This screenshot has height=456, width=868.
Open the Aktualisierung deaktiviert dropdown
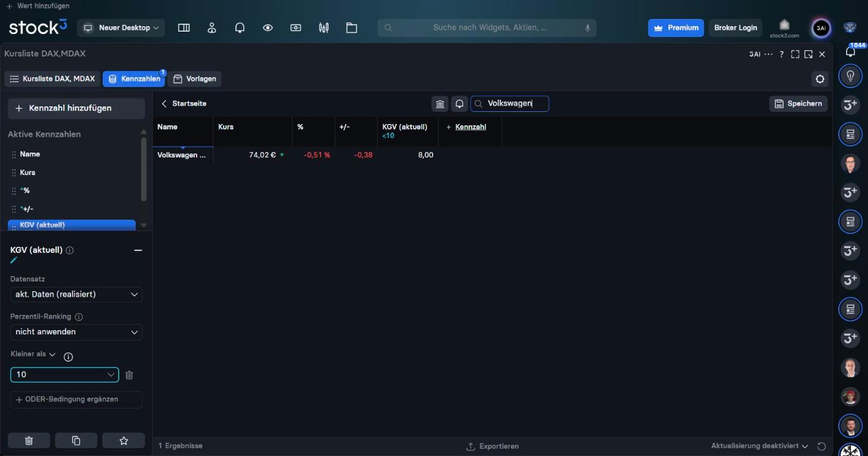760,446
